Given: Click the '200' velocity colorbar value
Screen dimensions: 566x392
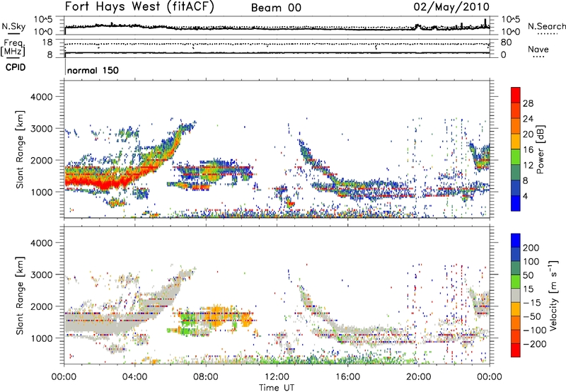Looking at the screenshot, I should pyautogui.click(x=531, y=248).
